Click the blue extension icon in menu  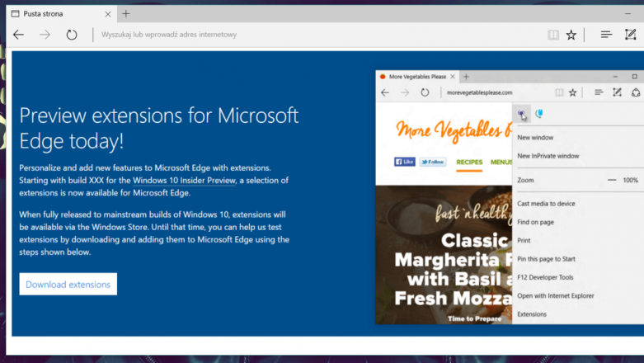(539, 114)
